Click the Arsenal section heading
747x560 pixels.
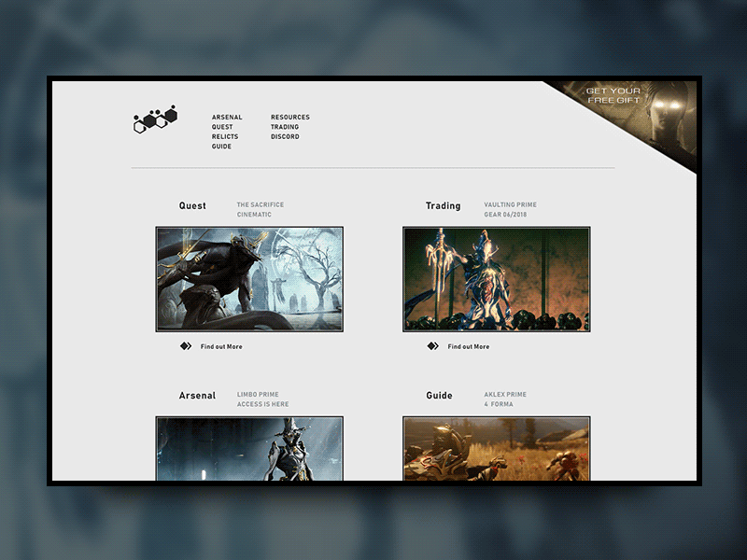pos(197,395)
